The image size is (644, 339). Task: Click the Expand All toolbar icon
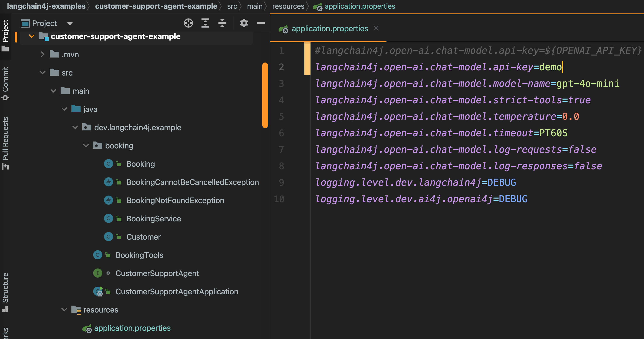pos(205,23)
